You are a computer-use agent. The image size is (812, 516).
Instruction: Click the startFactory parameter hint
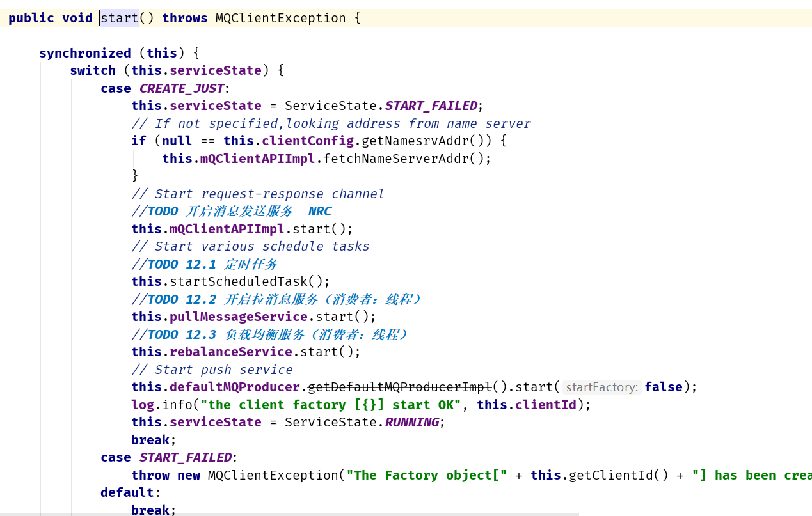602,387
